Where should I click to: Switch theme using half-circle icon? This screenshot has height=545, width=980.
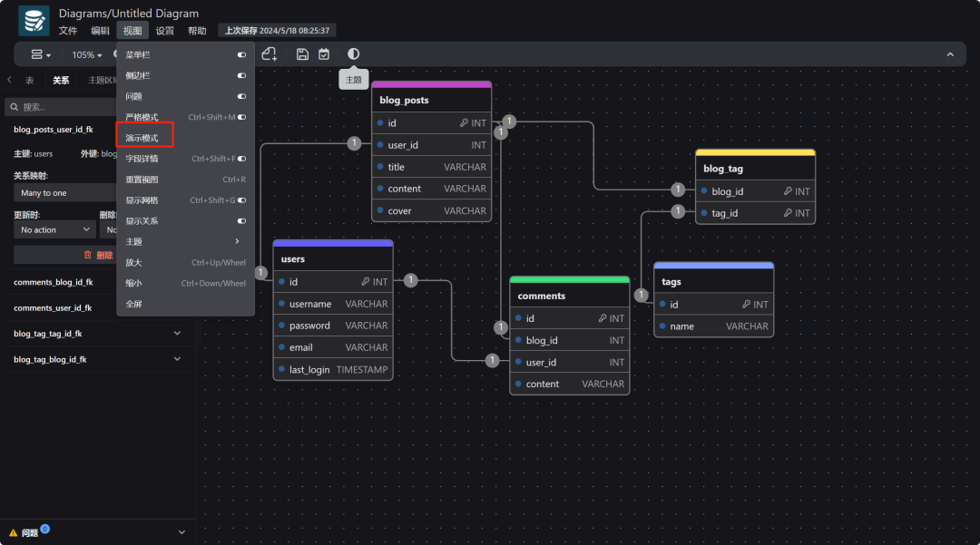(353, 54)
